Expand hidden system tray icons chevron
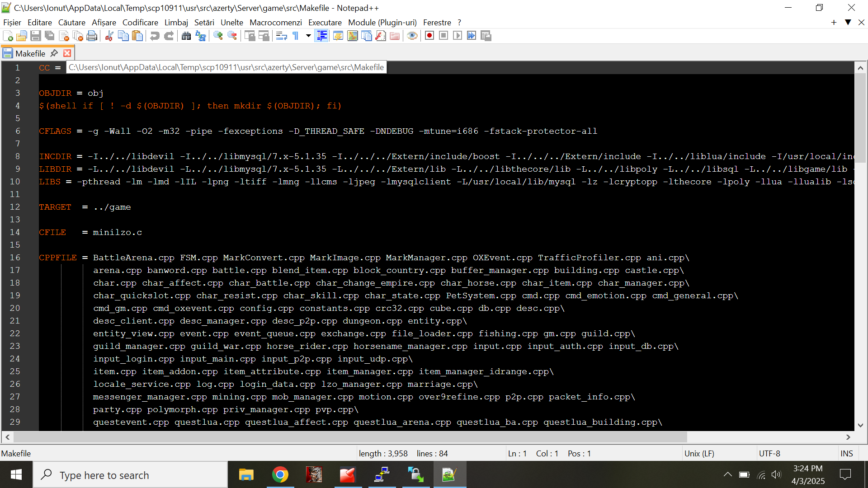The width and height of the screenshot is (868, 488). 727,474
